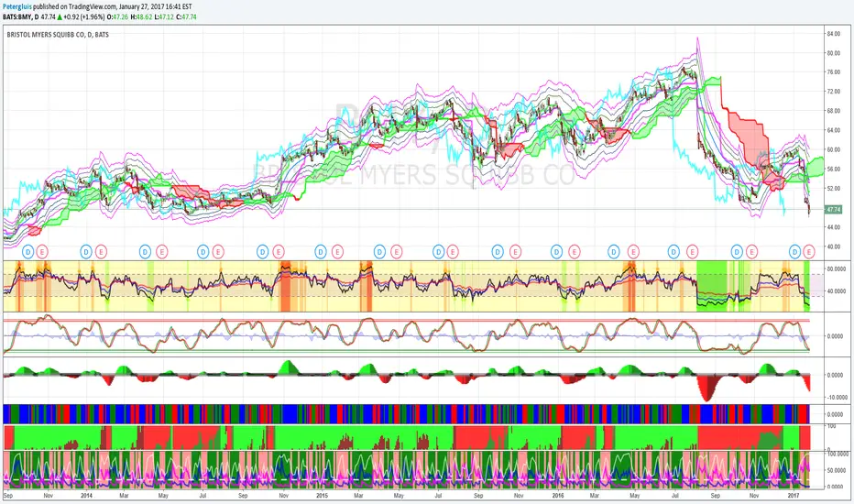Click the 2016 label on the time axis

click(557, 496)
